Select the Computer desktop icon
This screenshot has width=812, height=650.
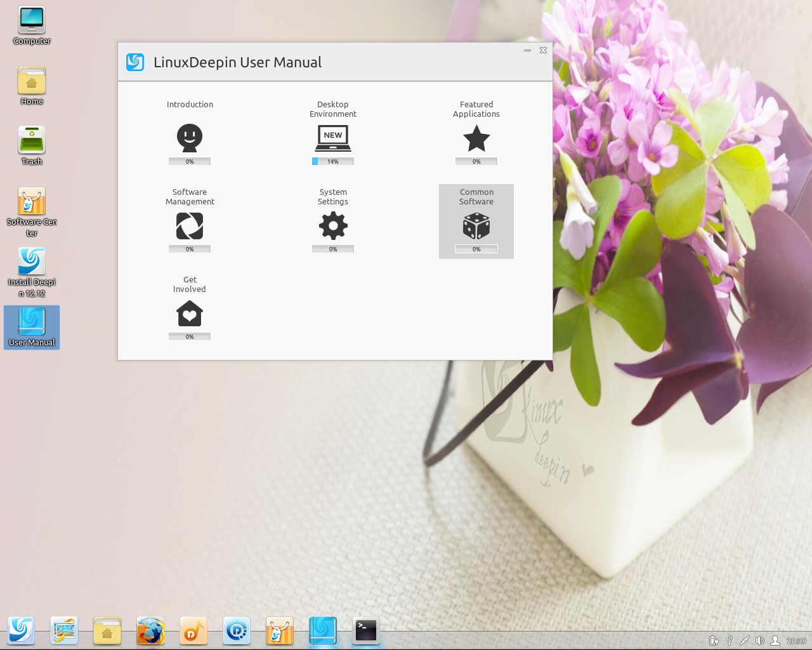pos(32,26)
